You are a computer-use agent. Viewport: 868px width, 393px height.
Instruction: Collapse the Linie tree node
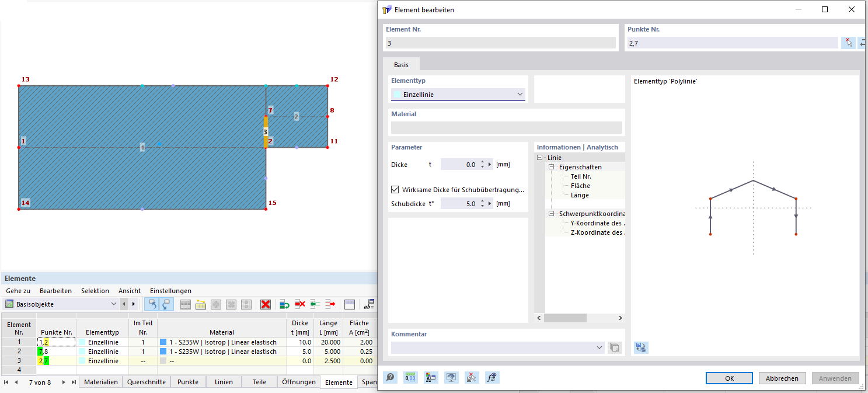[540, 158]
